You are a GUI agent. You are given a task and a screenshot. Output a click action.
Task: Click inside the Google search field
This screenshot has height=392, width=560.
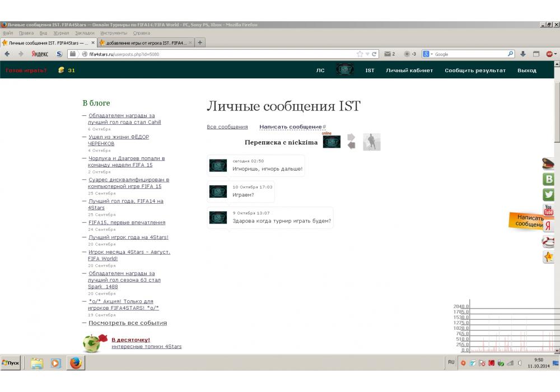(469, 54)
